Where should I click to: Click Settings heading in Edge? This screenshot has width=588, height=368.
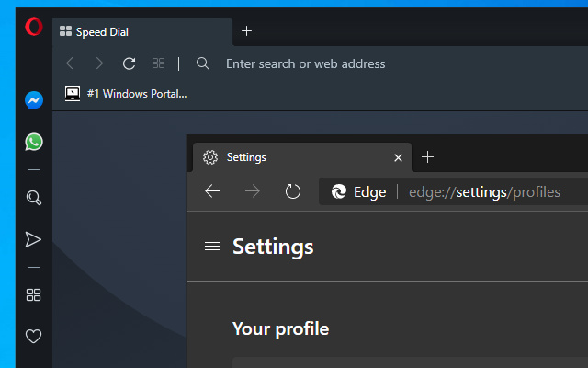[x=273, y=247]
